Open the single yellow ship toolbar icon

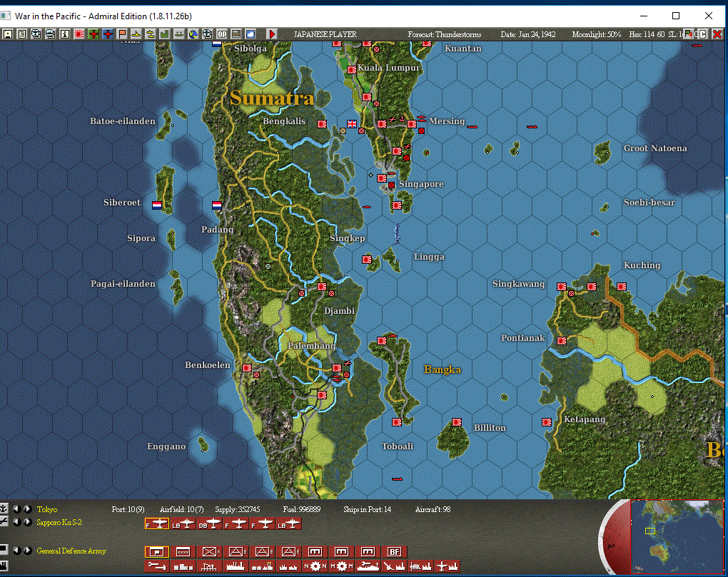pos(136,34)
